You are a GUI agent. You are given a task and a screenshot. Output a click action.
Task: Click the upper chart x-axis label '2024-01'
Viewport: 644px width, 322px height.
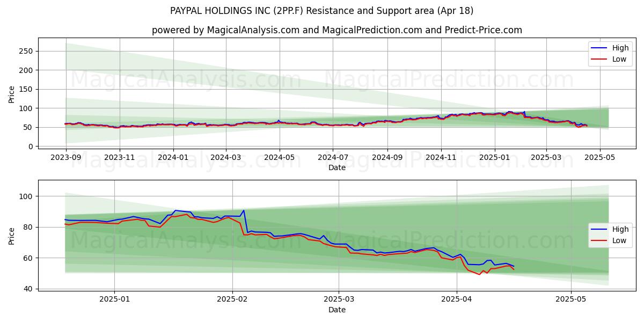tap(173, 159)
